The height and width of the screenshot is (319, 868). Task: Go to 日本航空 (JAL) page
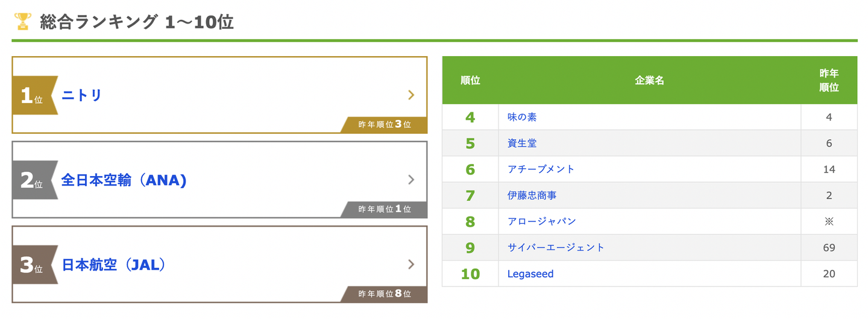(113, 265)
